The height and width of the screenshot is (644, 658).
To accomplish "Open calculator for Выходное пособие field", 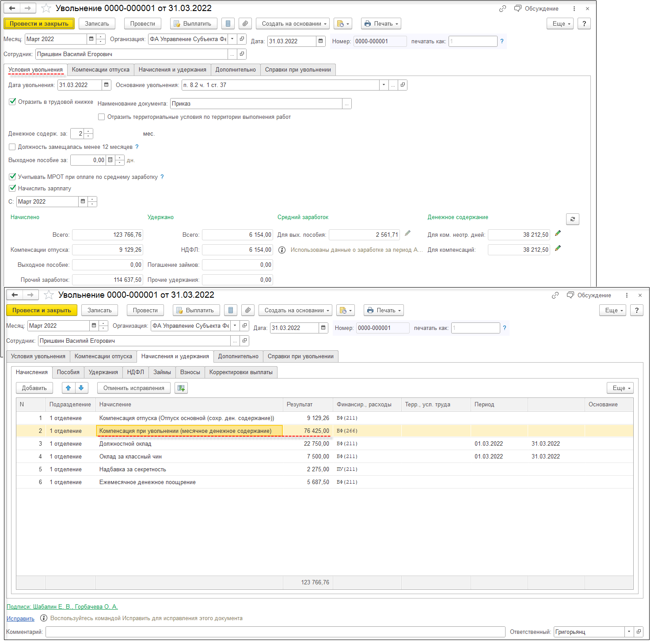I will (110, 160).
